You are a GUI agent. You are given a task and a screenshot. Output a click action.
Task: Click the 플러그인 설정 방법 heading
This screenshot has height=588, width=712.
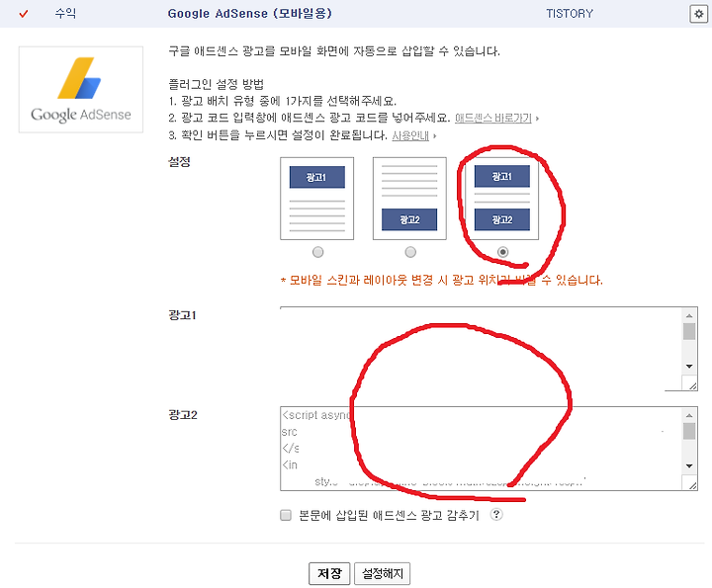point(217,84)
